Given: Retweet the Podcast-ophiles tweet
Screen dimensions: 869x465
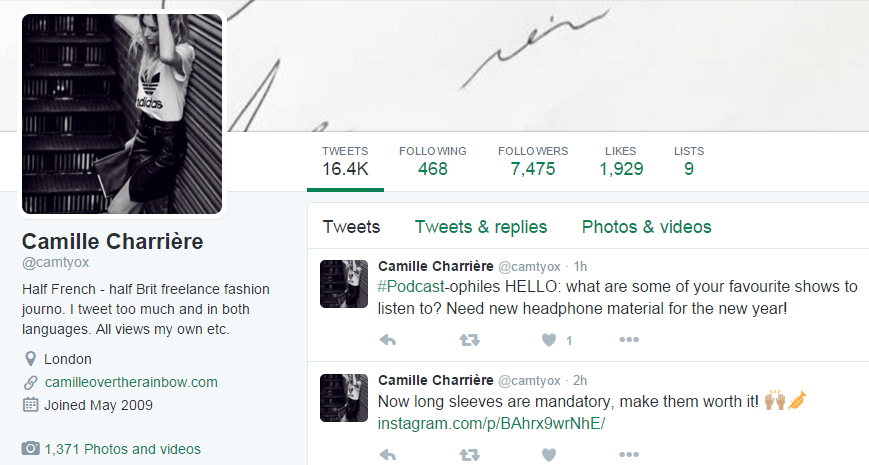Looking at the screenshot, I should (x=467, y=339).
